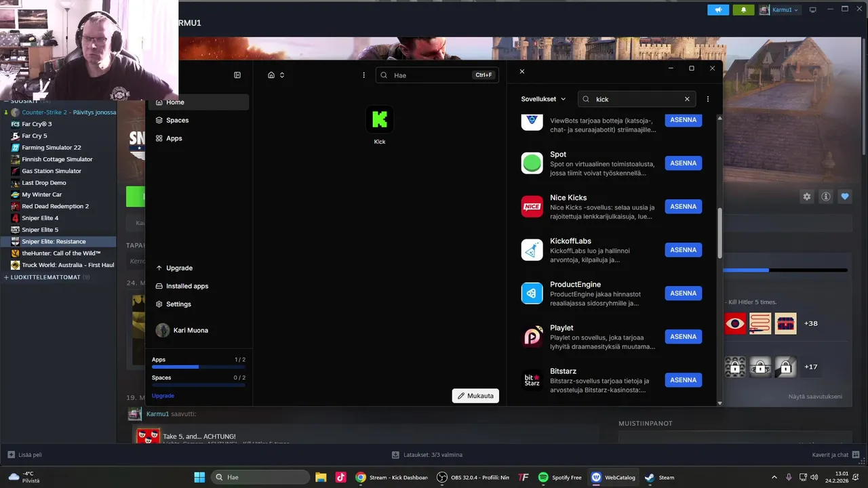Expand the LUOKITTELEMATTOMAT category in Steam

(45, 277)
